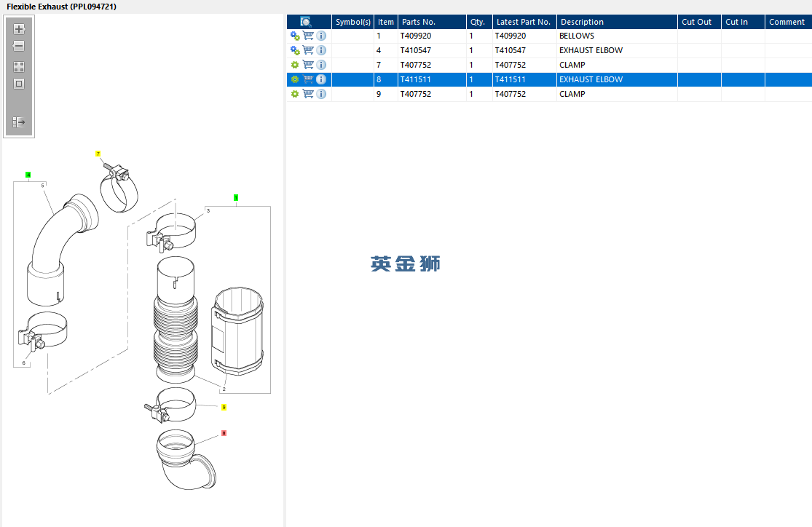Viewport: 812px width, 527px height.
Task: Click the Cut In column header
Action: pos(743,22)
